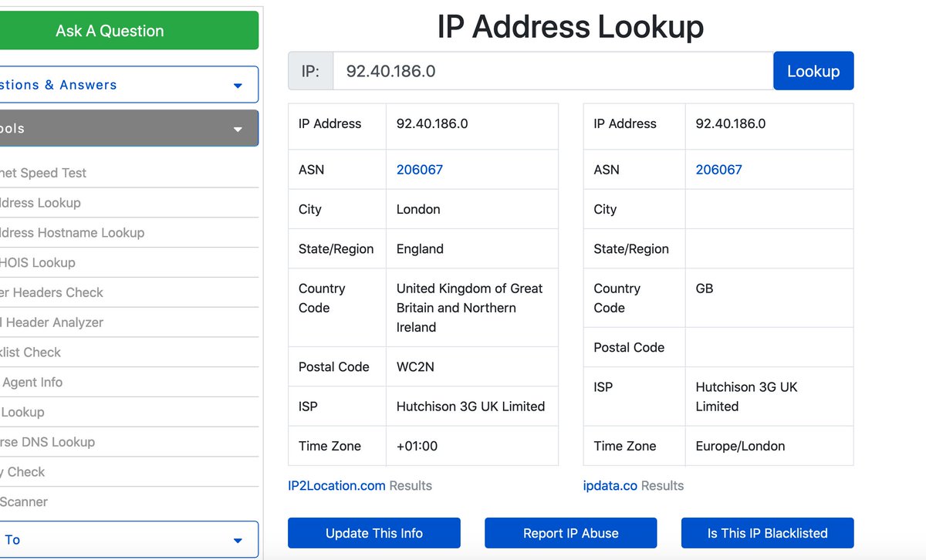Visit ipdata.co results link
The image size is (926, 560).
(x=610, y=486)
